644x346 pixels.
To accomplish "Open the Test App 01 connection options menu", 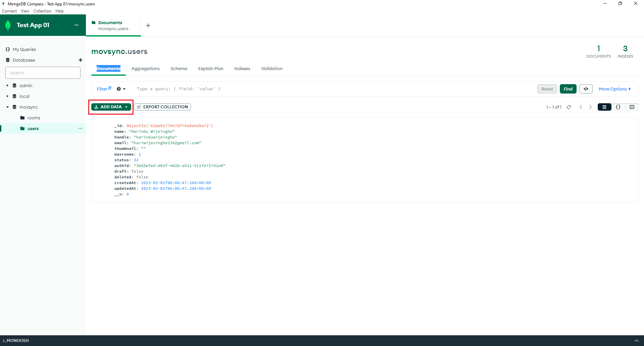I will [x=76, y=25].
